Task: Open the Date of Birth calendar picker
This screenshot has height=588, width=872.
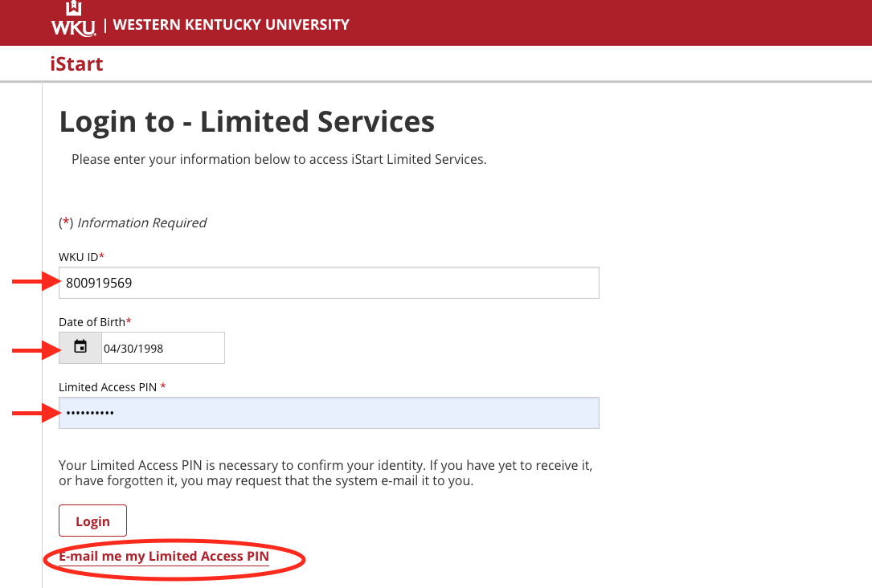Action: pyautogui.click(x=80, y=348)
